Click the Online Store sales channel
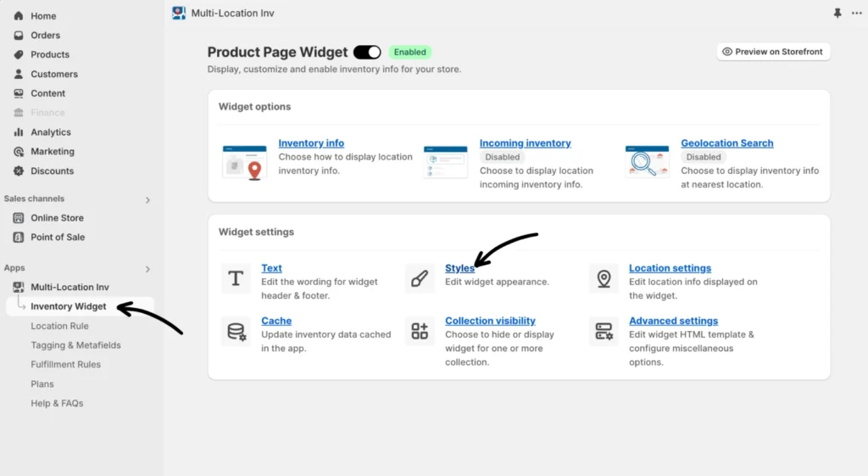This screenshot has width=868, height=476. [57, 218]
